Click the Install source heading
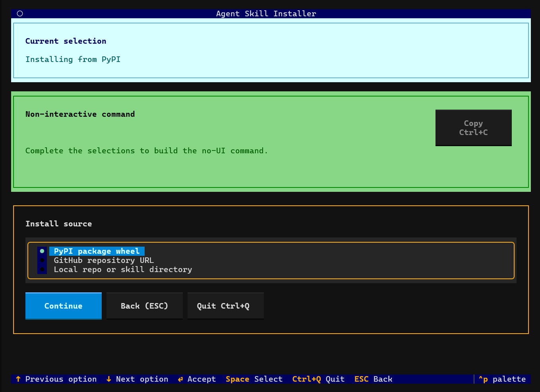The image size is (540, 392). pyautogui.click(x=58, y=224)
